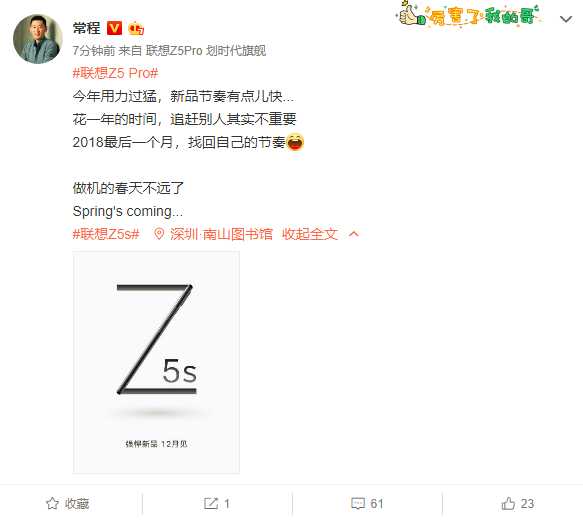Open 深圳·南山图书馆 location link
This screenshot has width=583, height=522.
[222, 234]
